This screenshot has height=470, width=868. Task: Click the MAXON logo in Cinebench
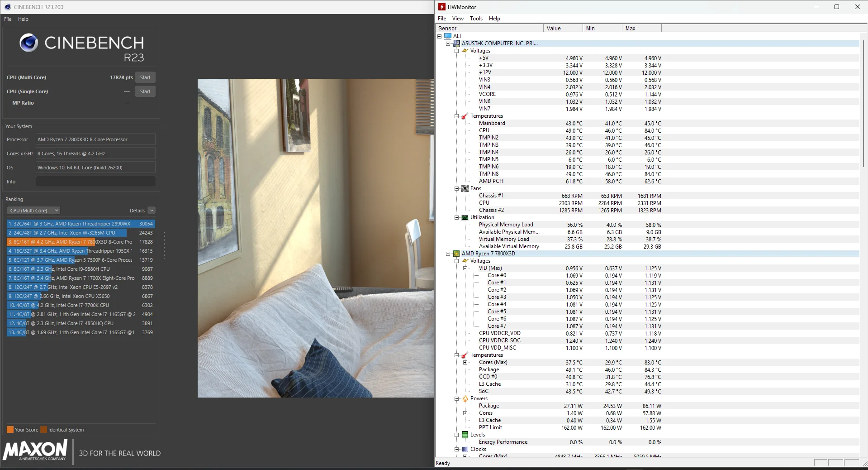tap(35, 451)
